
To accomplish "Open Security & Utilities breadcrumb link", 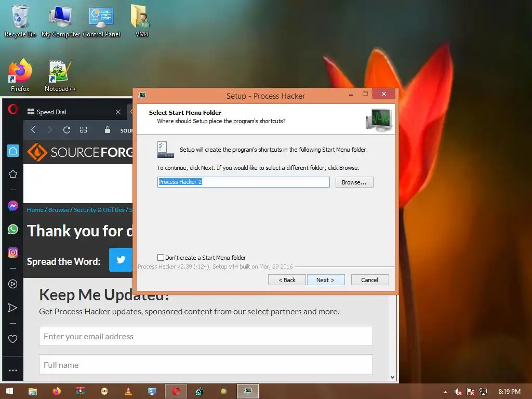I will (99, 210).
